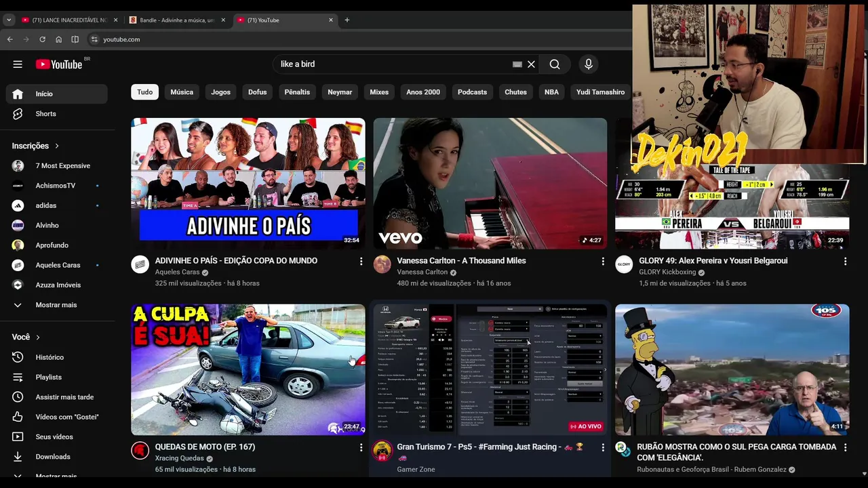Open Shorts in sidebar
The width and height of the screenshot is (868, 488).
pyautogui.click(x=57, y=114)
